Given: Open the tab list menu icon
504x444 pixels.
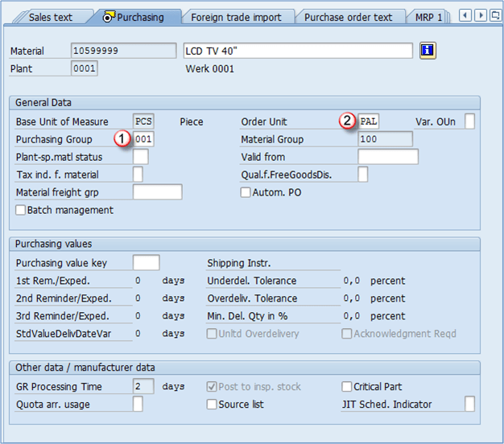Looking at the screenshot, I should pos(494,15).
